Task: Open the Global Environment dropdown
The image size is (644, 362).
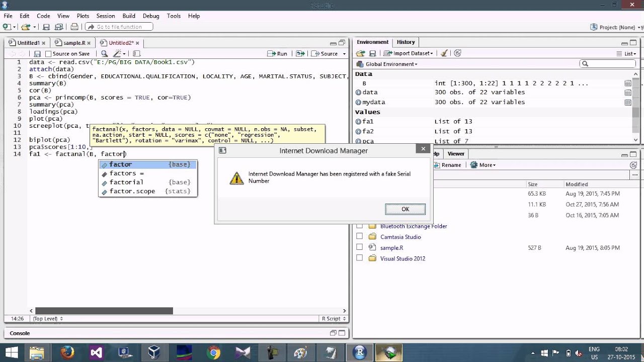Action: point(387,64)
